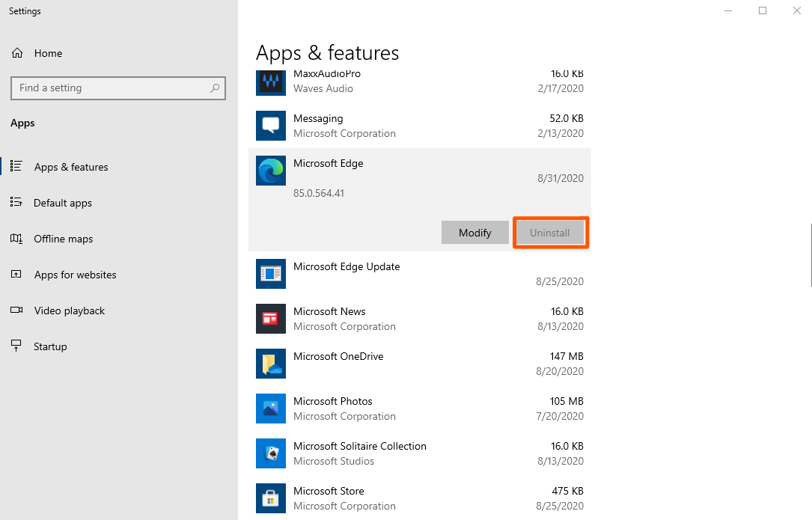Go to Home in the sidebar
The image size is (812, 520).
(48, 53)
